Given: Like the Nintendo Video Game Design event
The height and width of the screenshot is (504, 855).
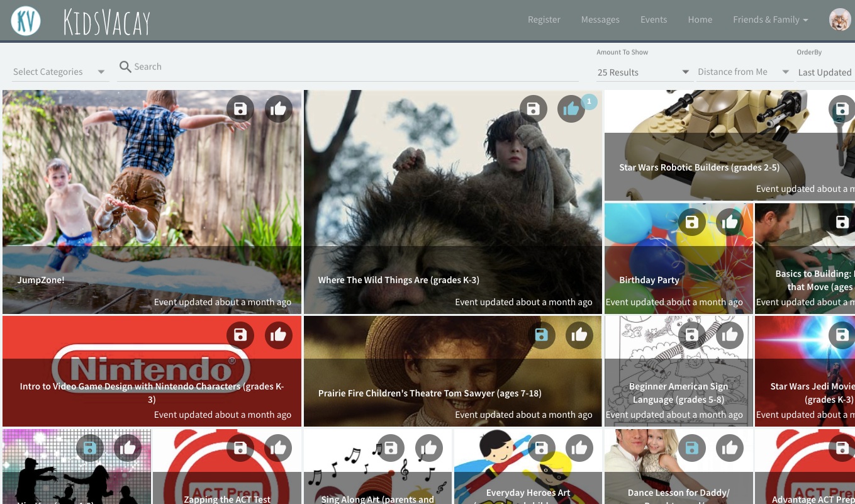Looking at the screenshot, I should tap(278, 335).
